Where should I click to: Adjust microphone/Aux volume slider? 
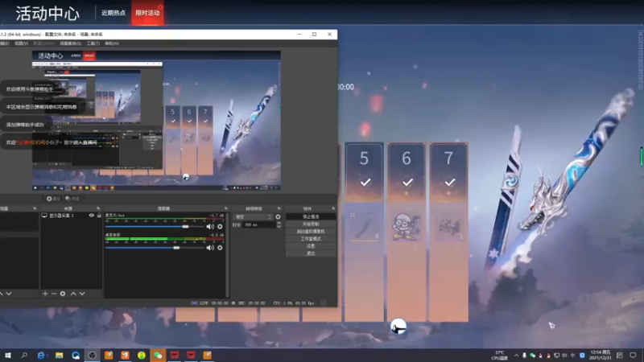click(155, 227)
